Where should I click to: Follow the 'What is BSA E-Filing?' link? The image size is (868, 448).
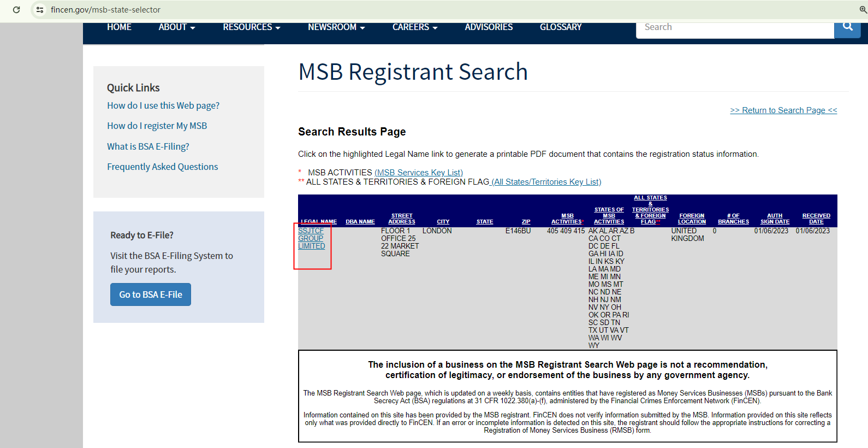[x=148, y=146]
